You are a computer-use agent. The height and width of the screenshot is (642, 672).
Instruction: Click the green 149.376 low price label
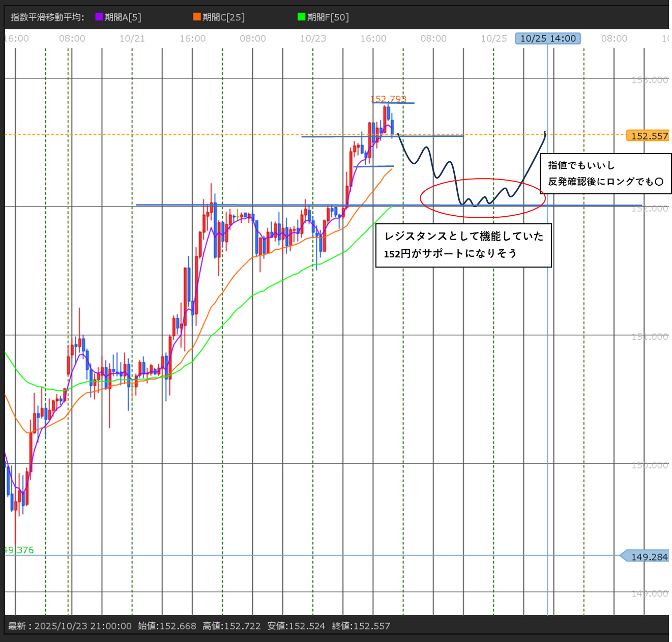[x=19, y=550]
